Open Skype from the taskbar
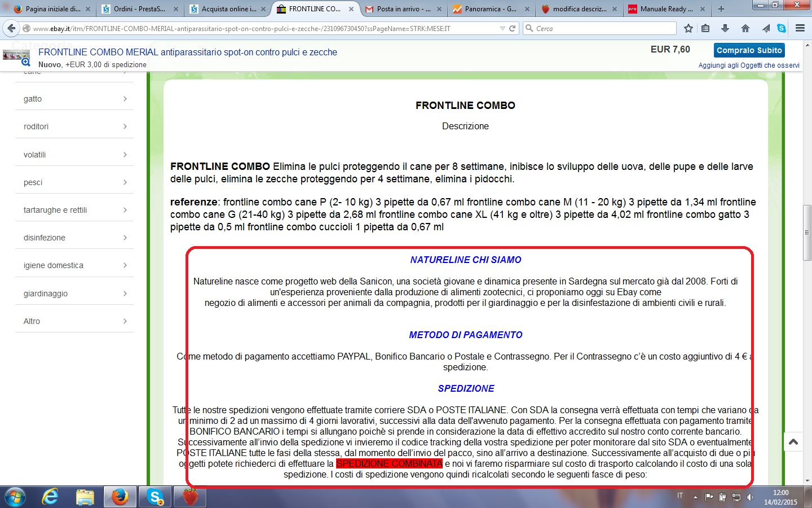Image resolution: width=812 pixels, height=508 pixels. pos(155,497)
